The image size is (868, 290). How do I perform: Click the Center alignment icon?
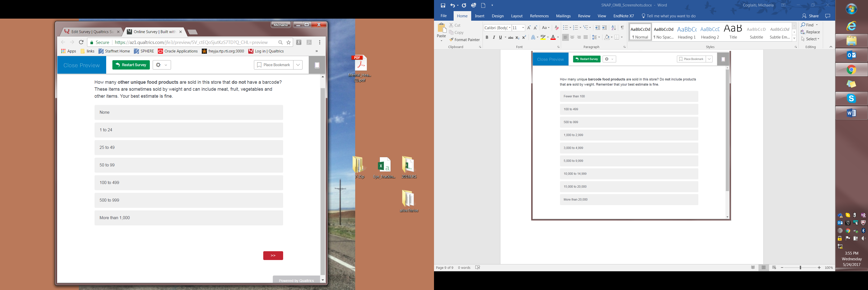pyautogui.click(x=572, y=37)
